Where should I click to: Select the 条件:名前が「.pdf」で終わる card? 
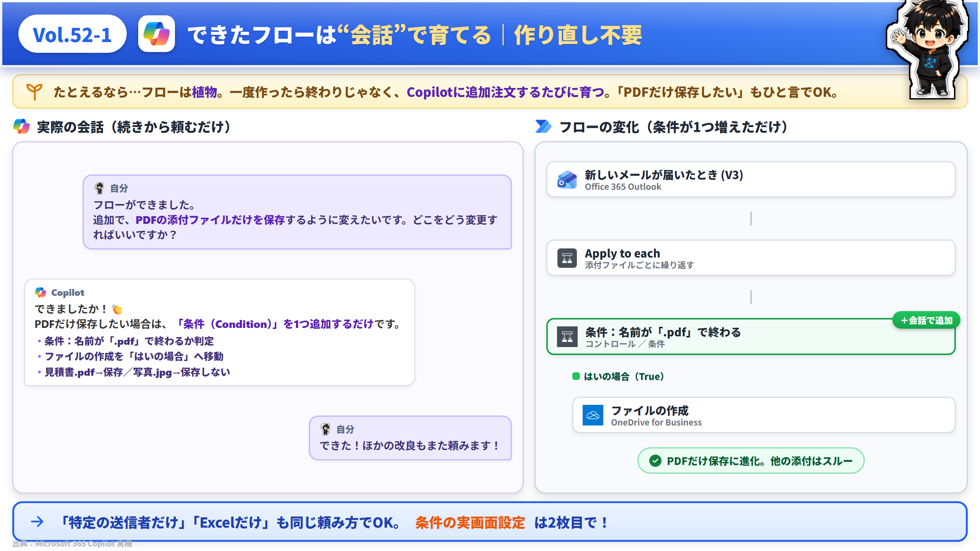pos(751,337)
